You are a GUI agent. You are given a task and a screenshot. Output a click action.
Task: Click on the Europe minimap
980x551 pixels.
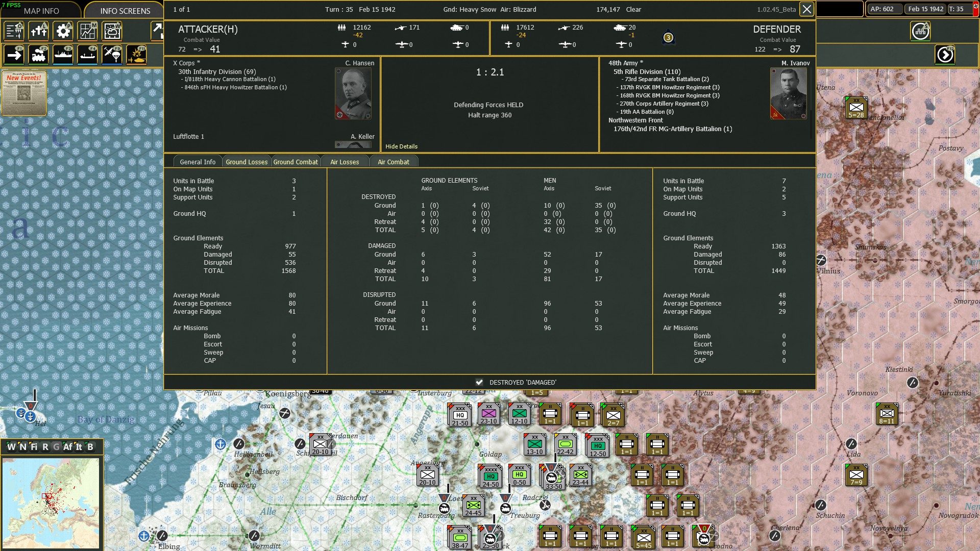pyautogui.click(x=51, y=503)
